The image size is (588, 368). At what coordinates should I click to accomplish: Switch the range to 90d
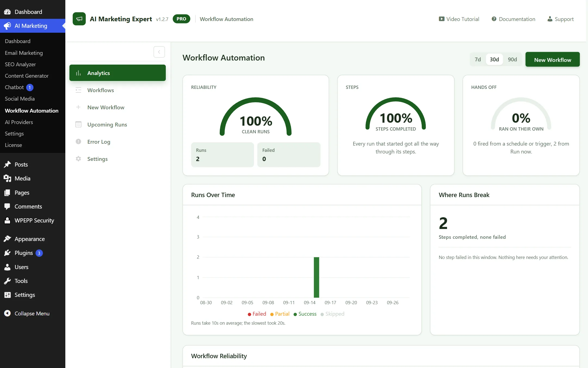pos(512,59)
